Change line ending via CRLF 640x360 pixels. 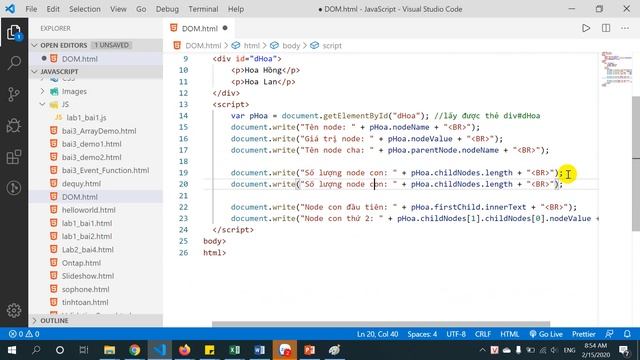[482, 334]
